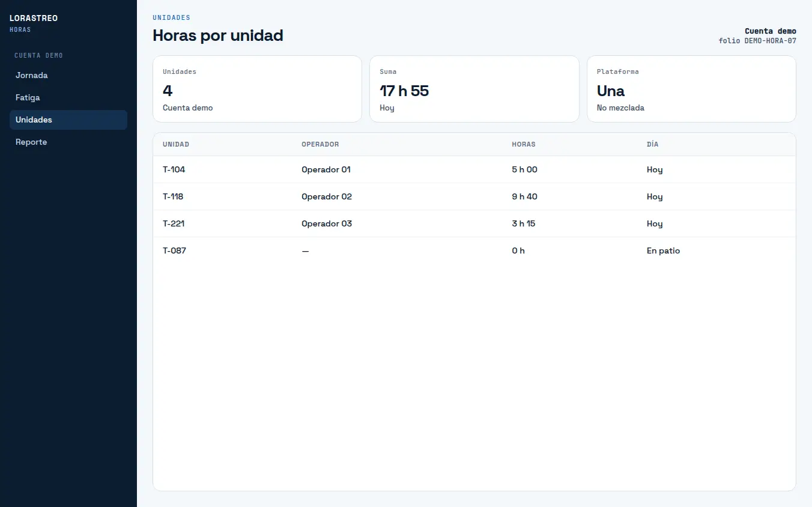812x507 pixels.
Task: Click the UNIDADES breadcrumb label above the heading
Action: click(x=171, y=18)
